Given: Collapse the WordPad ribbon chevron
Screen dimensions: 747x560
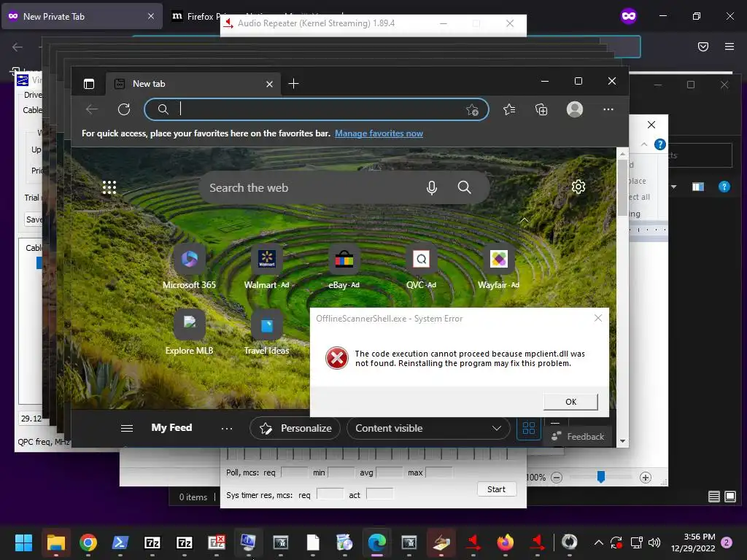Looking at the screenshot, I should [x=644, y=144].
